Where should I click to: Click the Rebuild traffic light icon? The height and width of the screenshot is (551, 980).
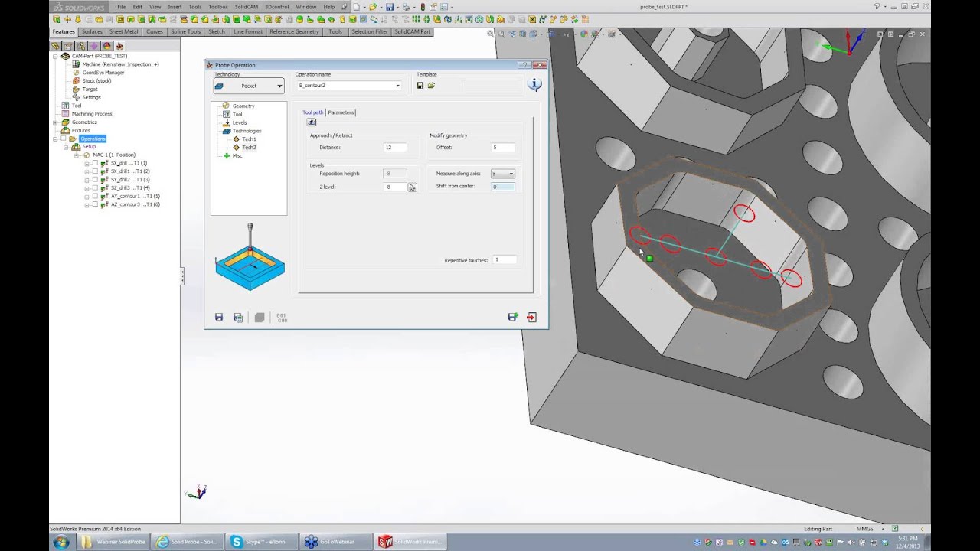click(423, 7)
